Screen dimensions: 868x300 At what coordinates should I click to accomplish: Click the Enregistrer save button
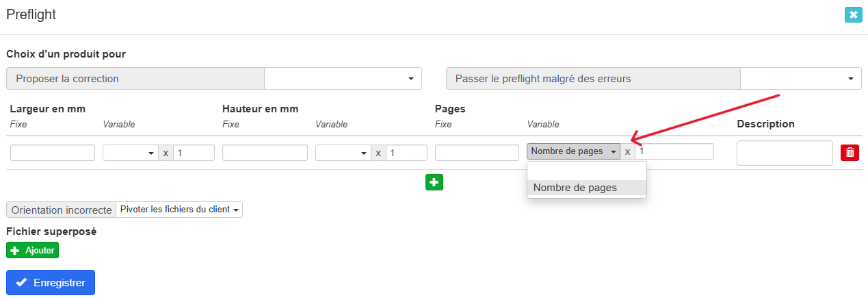click(51, 282)
